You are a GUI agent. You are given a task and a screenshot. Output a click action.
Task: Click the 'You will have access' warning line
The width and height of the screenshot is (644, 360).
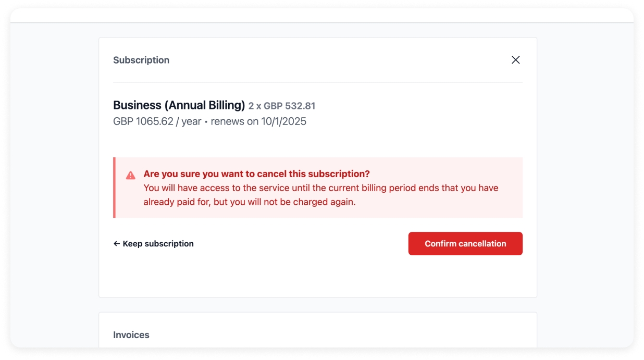pos(320,188)
